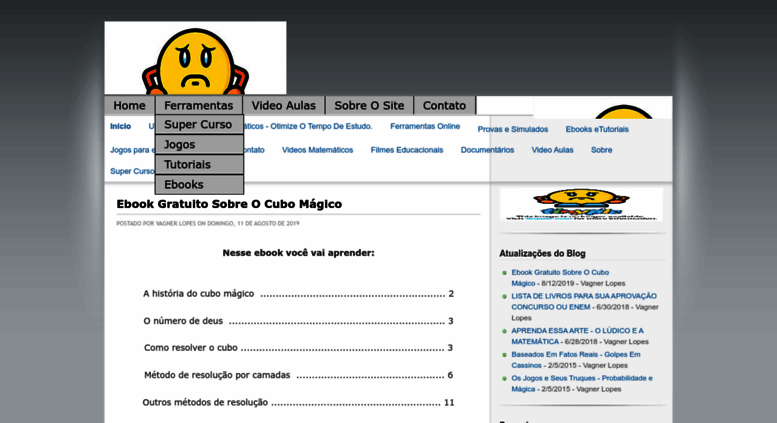Open the sidebar emoji banner image
Image resolution: width=777 pixels, height=423 pixels.
581,204
